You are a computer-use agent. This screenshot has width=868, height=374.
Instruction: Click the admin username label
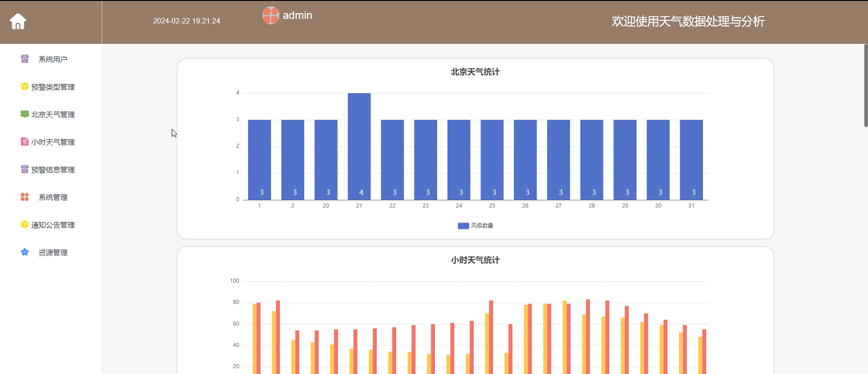297,15
